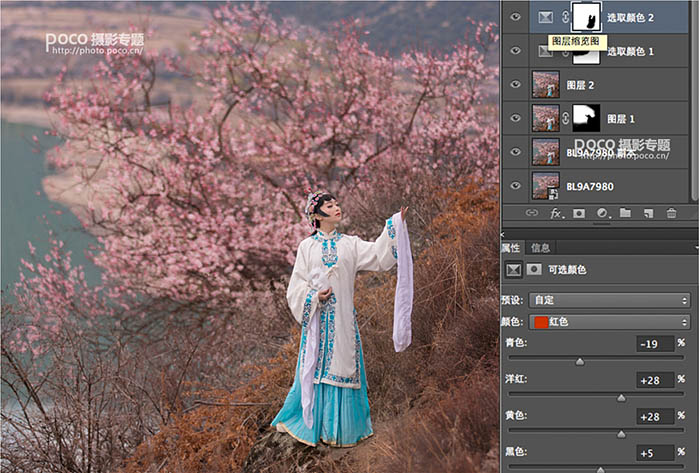Select the 图层 1 layer name

[x=621, y=119]
